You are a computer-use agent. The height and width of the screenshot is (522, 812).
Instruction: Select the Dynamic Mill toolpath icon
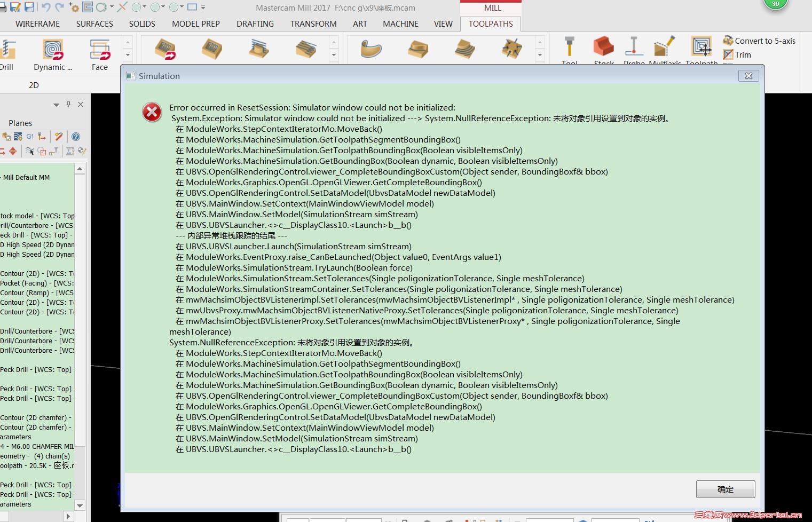coord(53,50)
